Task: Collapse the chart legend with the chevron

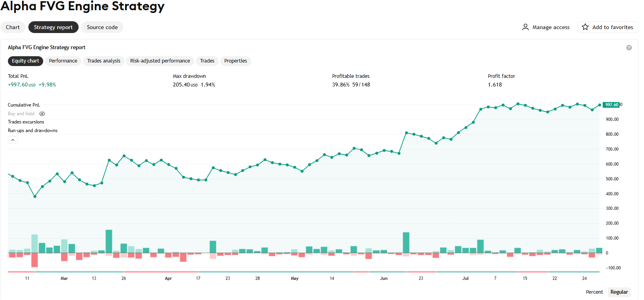Action: pos(13,140)
